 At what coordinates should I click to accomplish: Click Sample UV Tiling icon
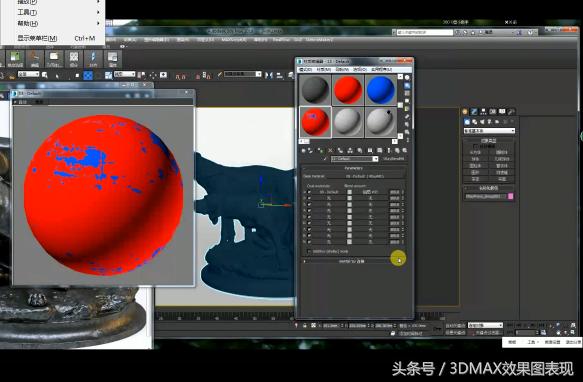point(407,101)
